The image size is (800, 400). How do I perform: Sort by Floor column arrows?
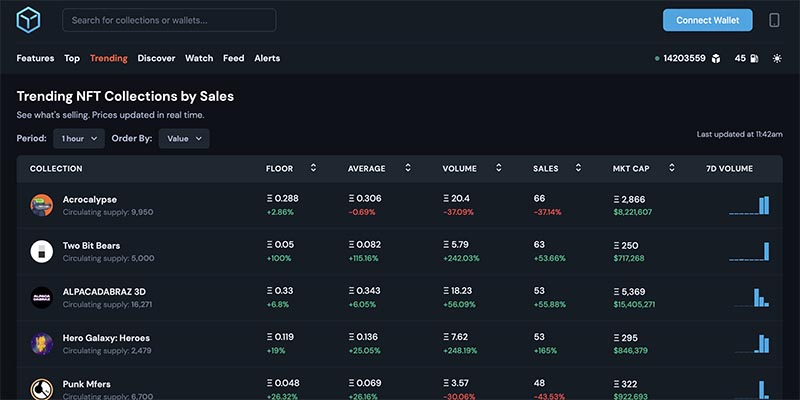(x=313, y=168)
